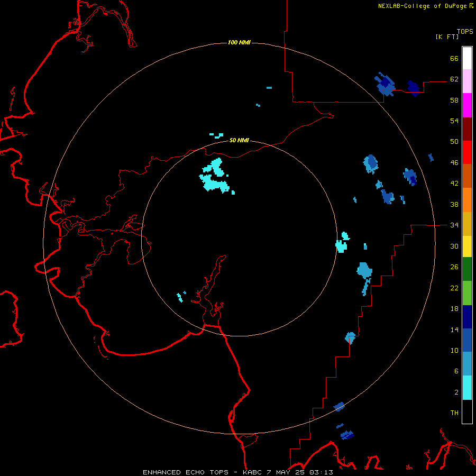Viewport: 476px width, 476px height.
Task: Click the black TH swatch in the legend
Action: tap(467, 411)
